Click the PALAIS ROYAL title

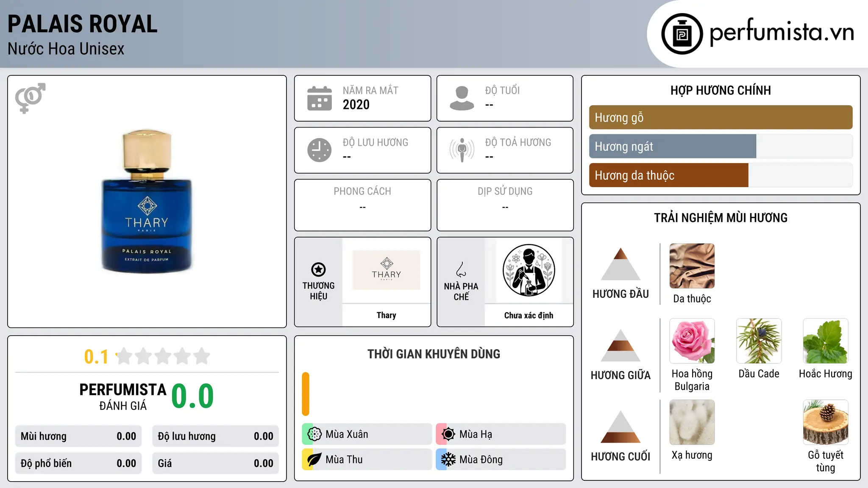point(83,24)
